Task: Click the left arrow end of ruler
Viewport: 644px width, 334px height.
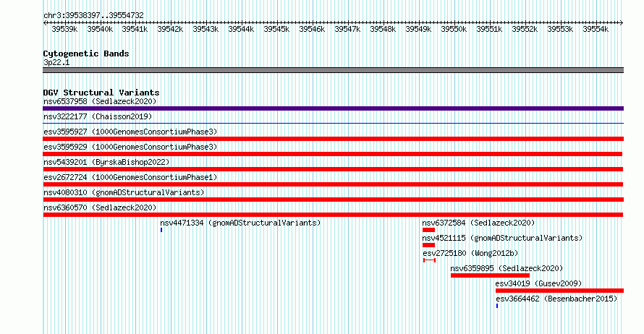Action: 45,23
